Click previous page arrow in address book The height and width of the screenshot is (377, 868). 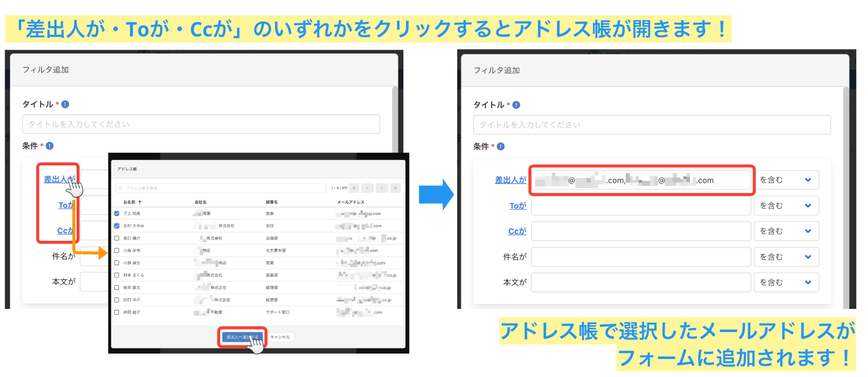[x=367, y=188]
